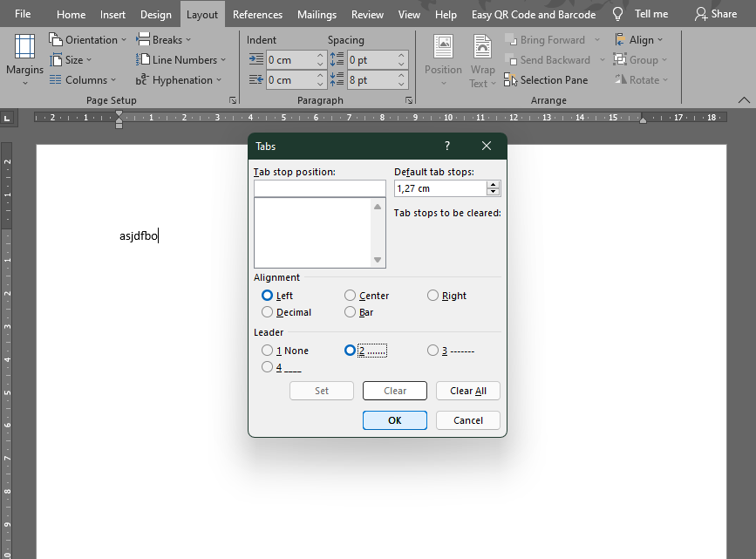Click the Spacing Before icon
The width and height of the screenshot is (756, 559).
pyautogui.click(x=337, y=60)
